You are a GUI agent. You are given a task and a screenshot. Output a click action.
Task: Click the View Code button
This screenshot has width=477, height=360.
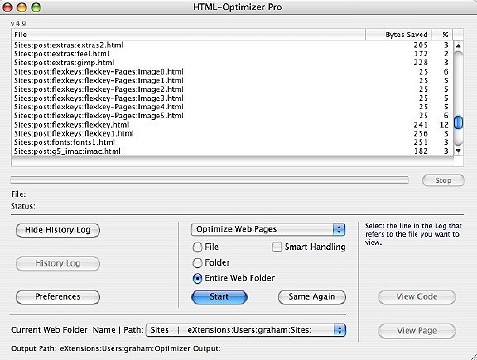(x=417, y=297)
